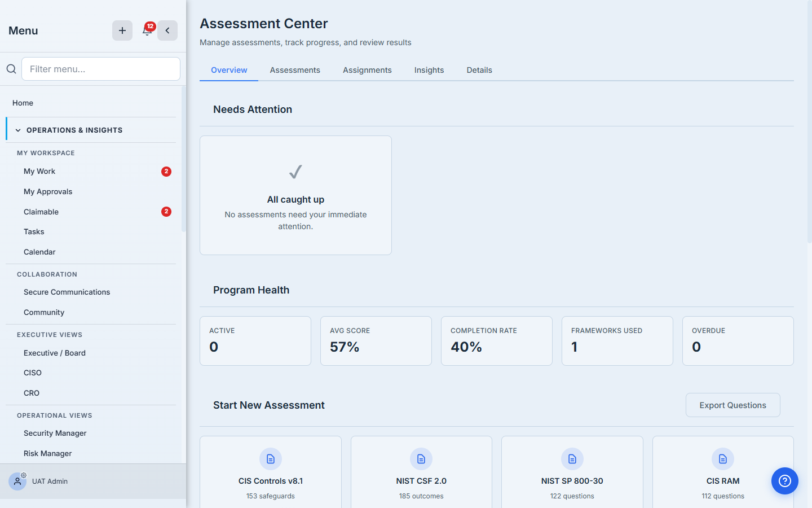Click the red 2 badge on Claimable

coord(166,212)
